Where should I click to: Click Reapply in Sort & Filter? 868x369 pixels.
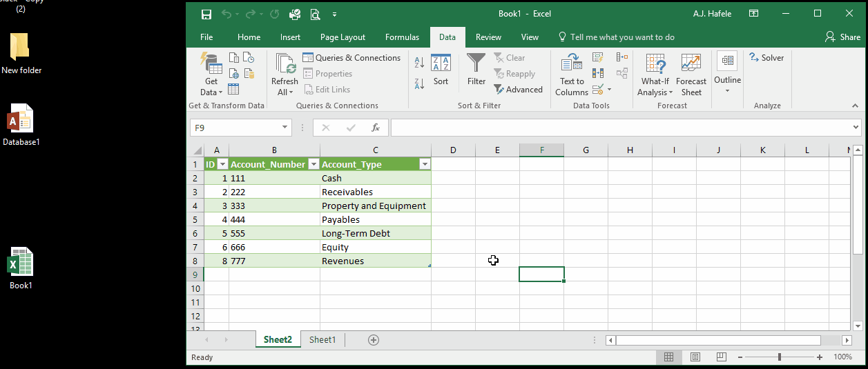click(x=514, y=74)
